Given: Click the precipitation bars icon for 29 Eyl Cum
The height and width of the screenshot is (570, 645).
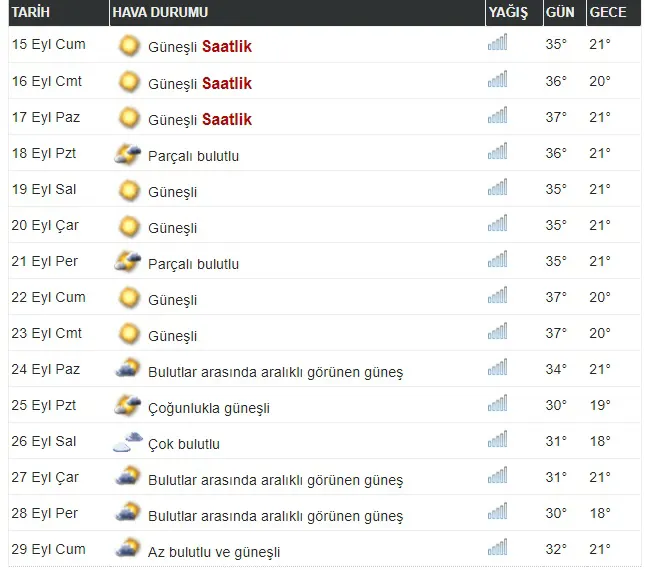Looking at the screenshot, I should point(497,549).
